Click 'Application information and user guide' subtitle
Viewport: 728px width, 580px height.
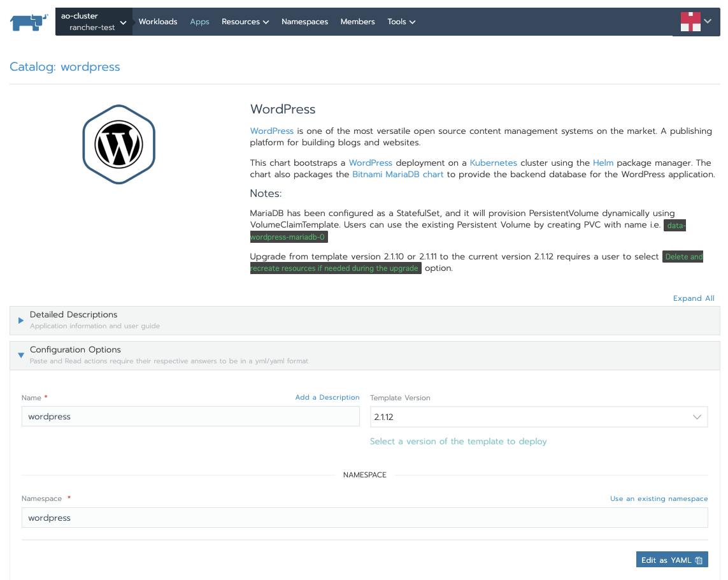pyautogui.click(x=95, y=326)
